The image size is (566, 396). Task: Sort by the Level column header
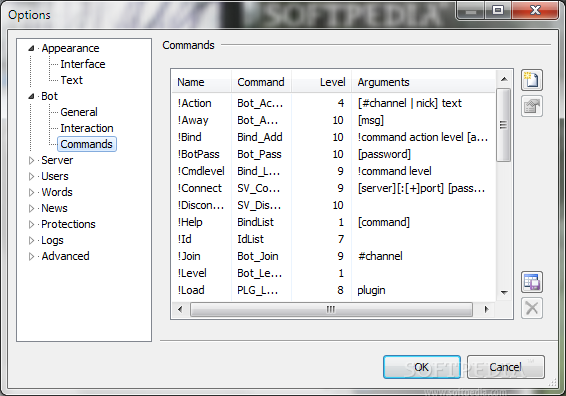(321, 82)
